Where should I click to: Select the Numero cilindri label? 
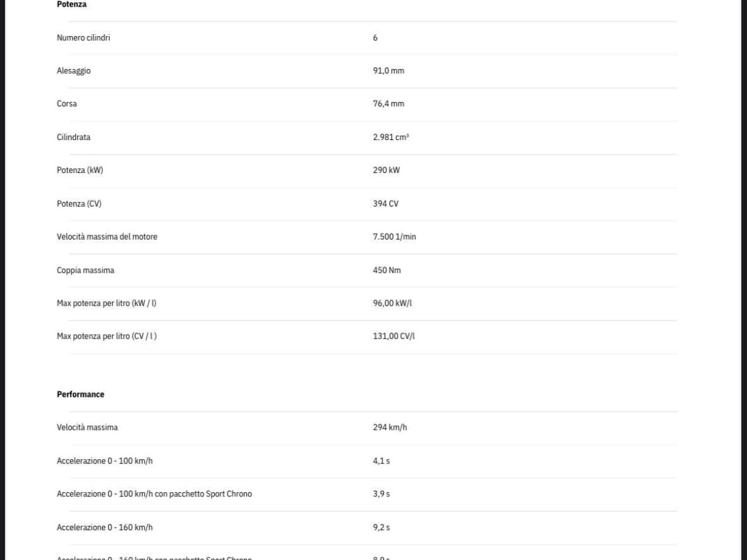click(x=83, y=38)
